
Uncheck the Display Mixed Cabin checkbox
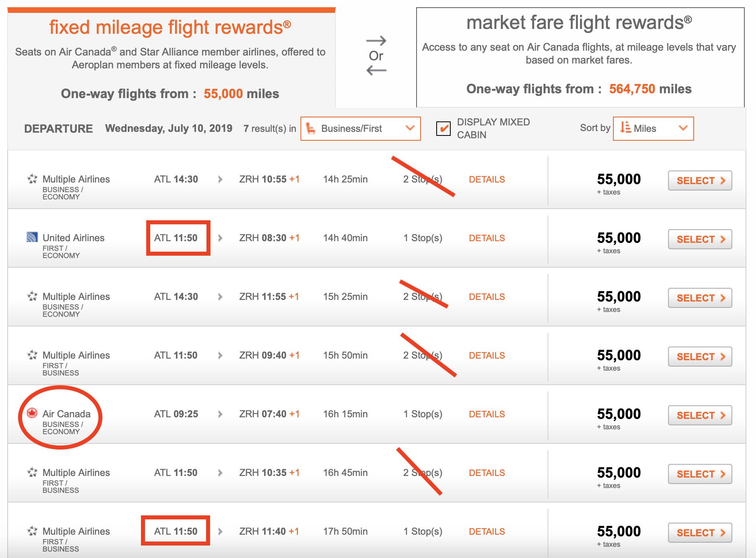443,129
